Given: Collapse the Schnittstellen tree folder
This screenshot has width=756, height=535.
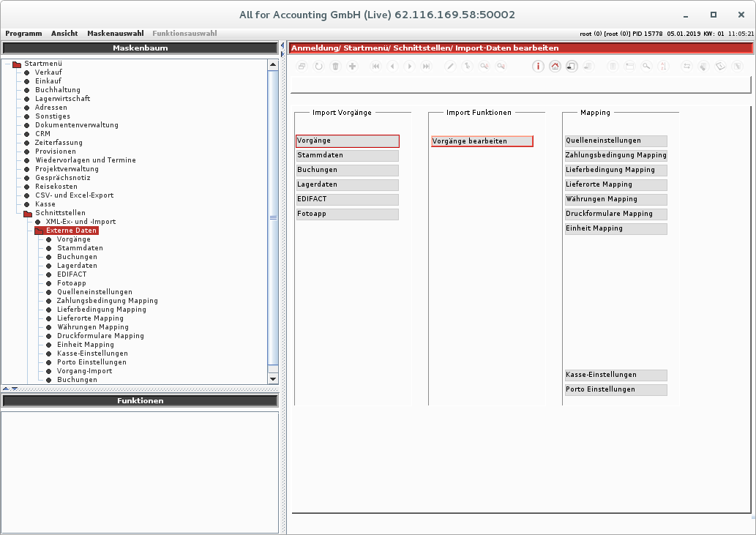Looking at the screenshot, I should pyautogui.click(x=28, y=213).
